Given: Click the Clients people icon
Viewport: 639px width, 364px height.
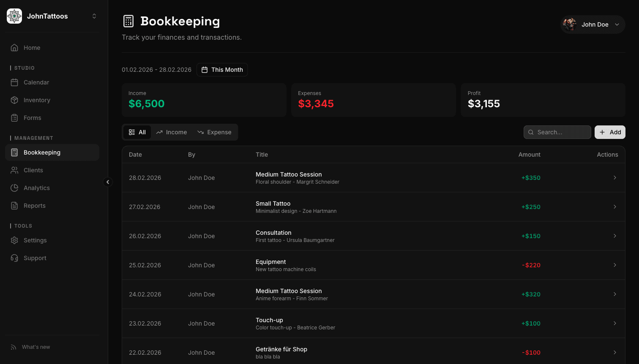Looking at the screenshot, I should (14, 170).
